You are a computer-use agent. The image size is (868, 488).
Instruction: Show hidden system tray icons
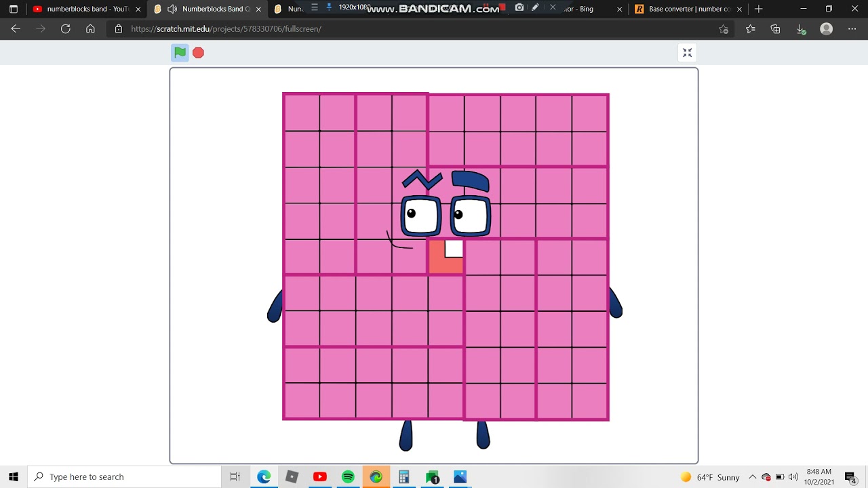click(753, 477)
